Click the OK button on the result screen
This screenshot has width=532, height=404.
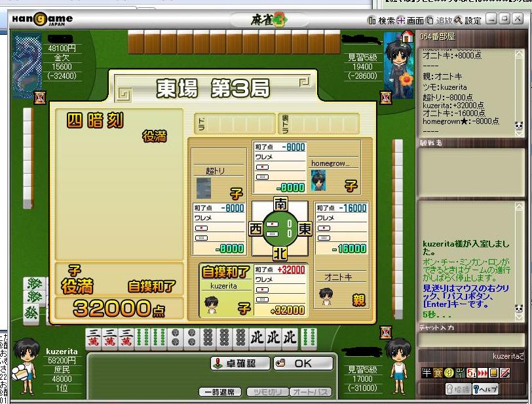[303, 363]
